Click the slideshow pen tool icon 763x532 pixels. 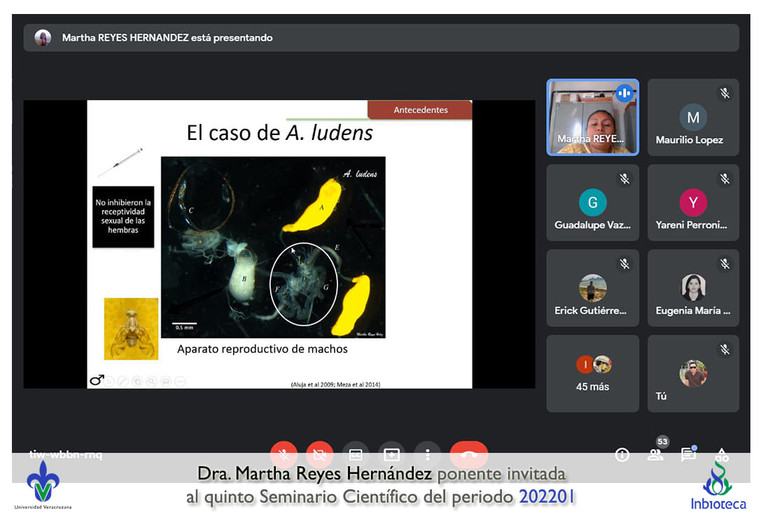click(123, 381)
